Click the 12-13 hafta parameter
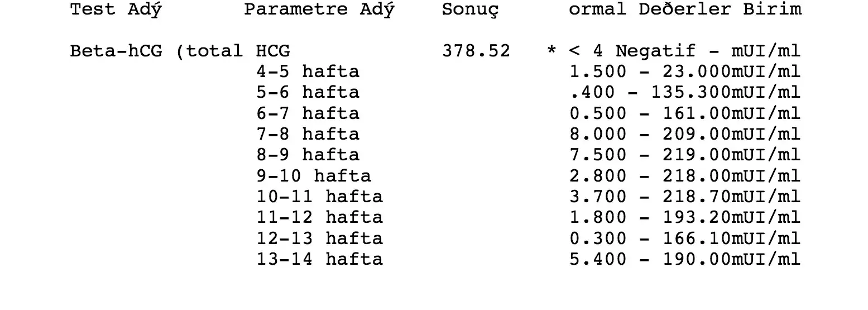 coord(320,239)
